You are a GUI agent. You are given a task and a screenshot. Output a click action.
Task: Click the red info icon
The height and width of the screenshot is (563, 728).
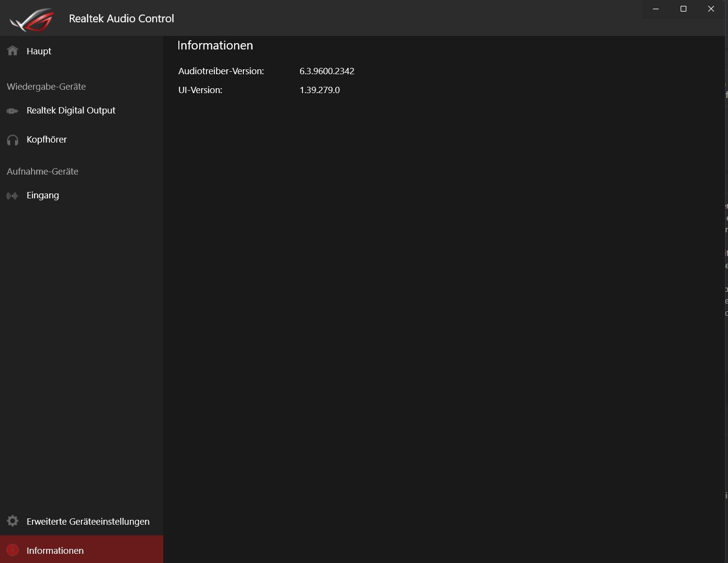click(x=13, y=550)
